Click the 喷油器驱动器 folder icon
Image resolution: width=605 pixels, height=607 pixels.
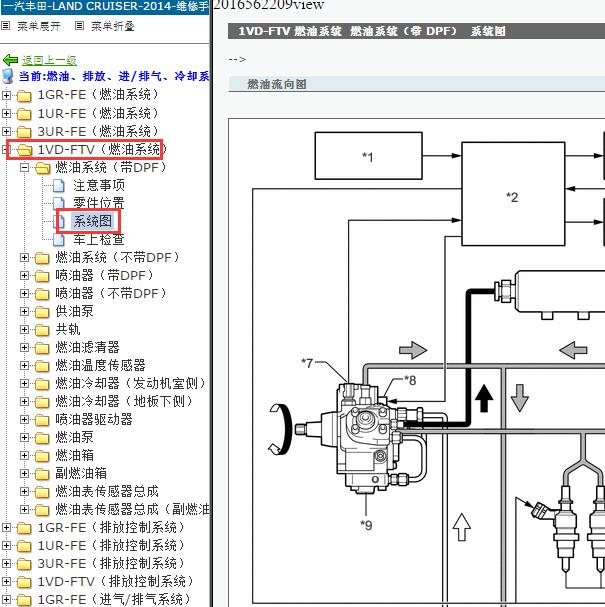(x=42, y=420)
